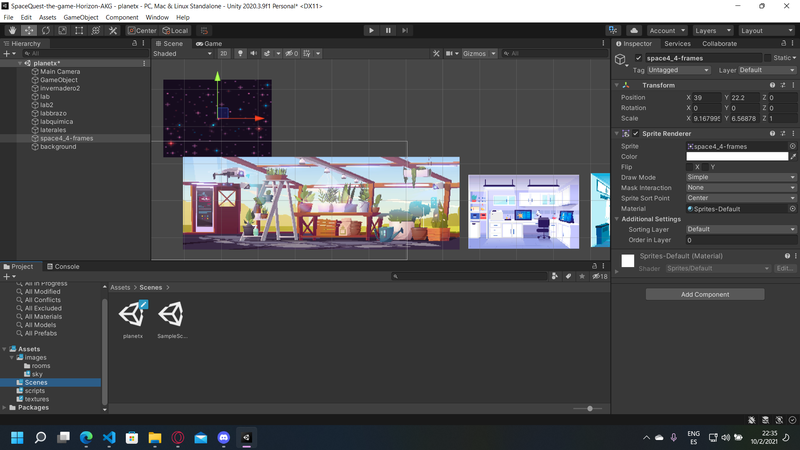Toggle scene lighting bulb icon
Image resolution: width=800 pixels, height=450 pixels.
pyautogui.click(x=240, y=53)
